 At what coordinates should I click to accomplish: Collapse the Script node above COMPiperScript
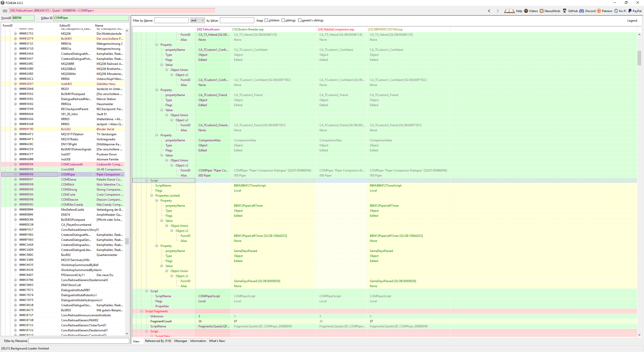coord(146,291)
